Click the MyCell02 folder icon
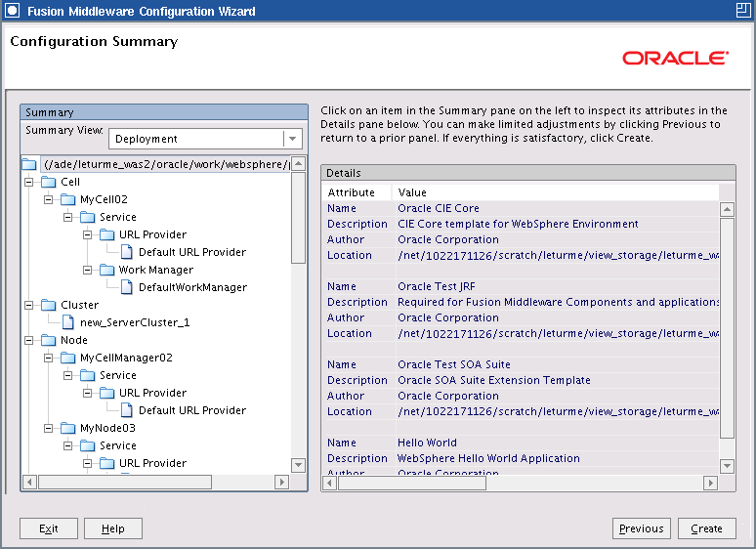This screenshot has height=549, width=756. (67, 199)
